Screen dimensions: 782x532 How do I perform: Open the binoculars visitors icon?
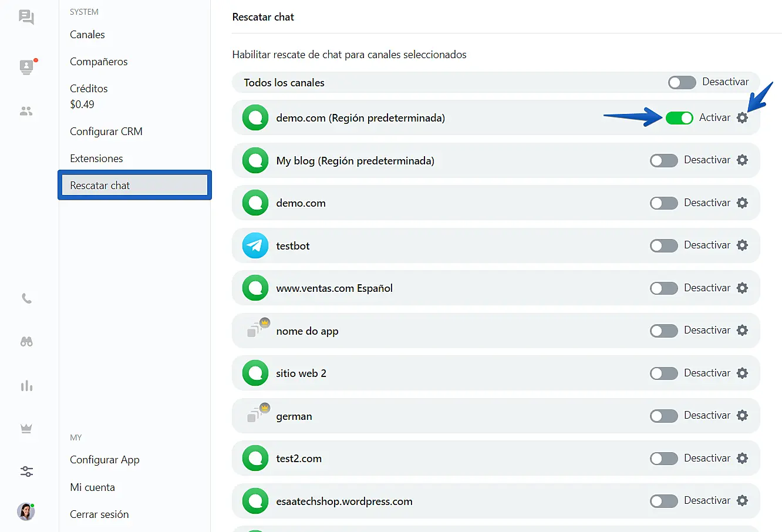tap(26, 342)
